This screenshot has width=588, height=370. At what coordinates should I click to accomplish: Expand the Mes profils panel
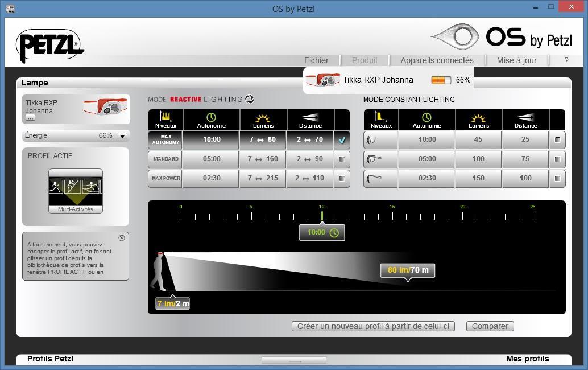pyautogui.click(x=527, y=359)
